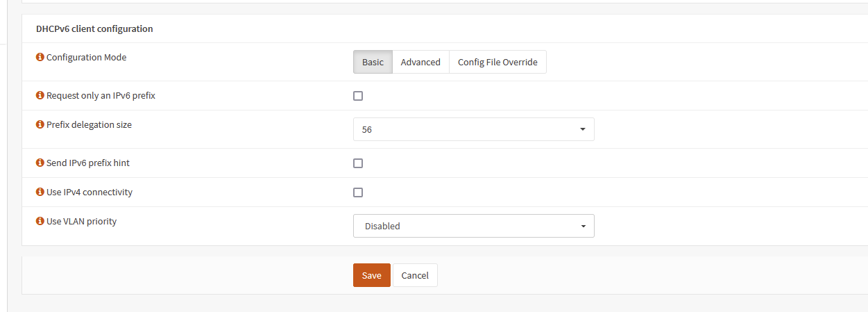Expand the Use VLAN priority Disabled dropdown
This screenshot has height=312, width=868.
(474, 226)
